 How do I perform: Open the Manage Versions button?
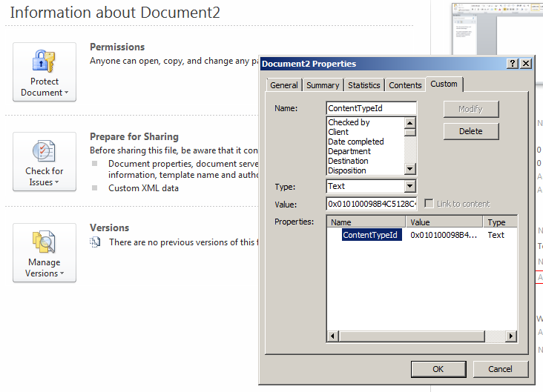click(45, 253)
